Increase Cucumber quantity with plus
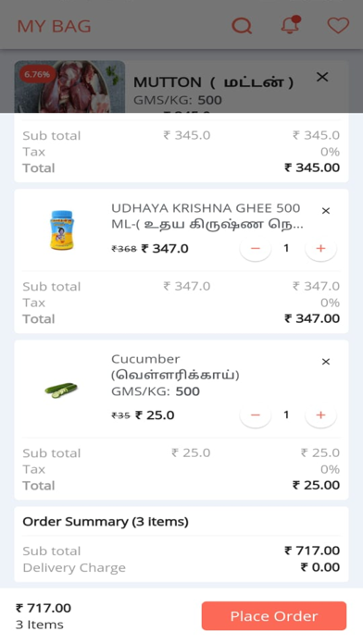This screenshot has height=644, width=363. [x=320, y=415]
